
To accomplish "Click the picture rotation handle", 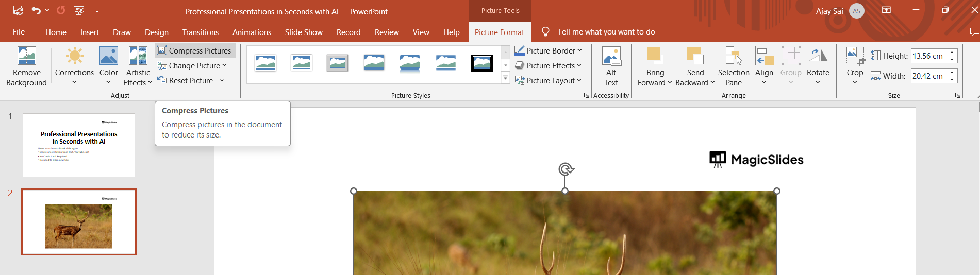I will point(566,169).
